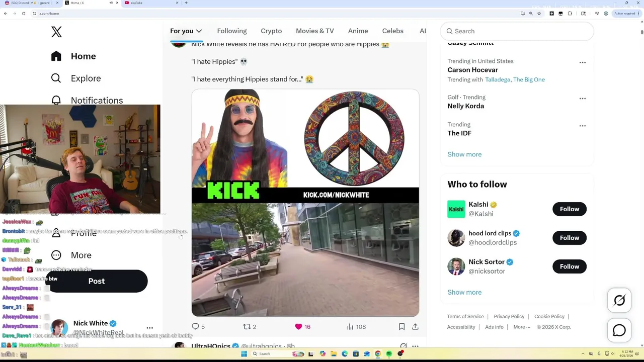Follow Nick Sortor
This screenshot has width=644, height=362.
(x=570, y=266)
